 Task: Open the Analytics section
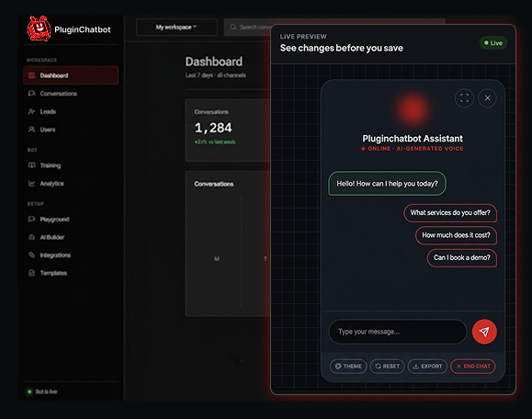[71, 183]
